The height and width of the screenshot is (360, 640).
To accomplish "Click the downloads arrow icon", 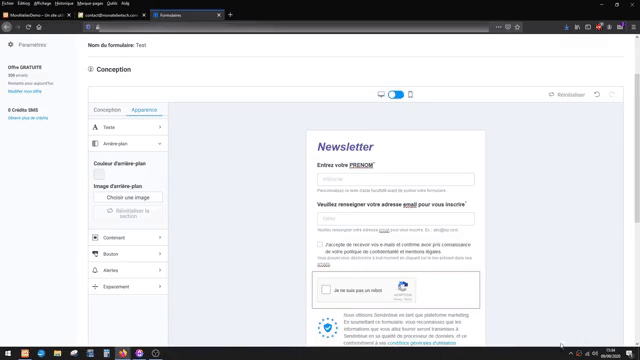I will tap(567, 27).
